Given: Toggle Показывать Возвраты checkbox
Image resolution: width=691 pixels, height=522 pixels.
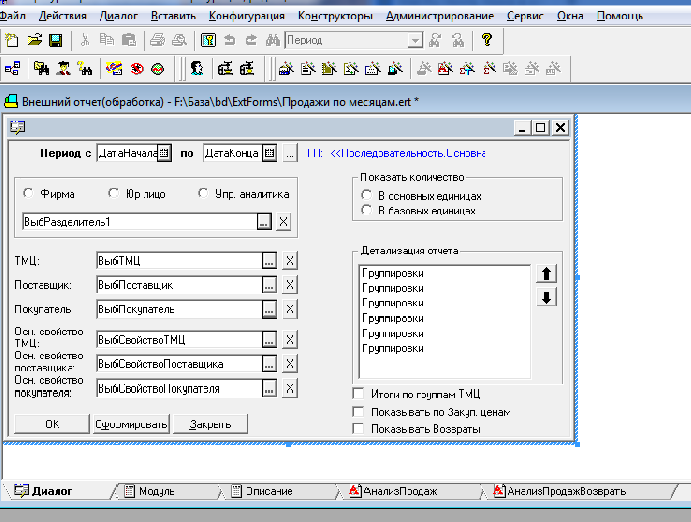Looking at the screenshot, I should coord(359,429).
